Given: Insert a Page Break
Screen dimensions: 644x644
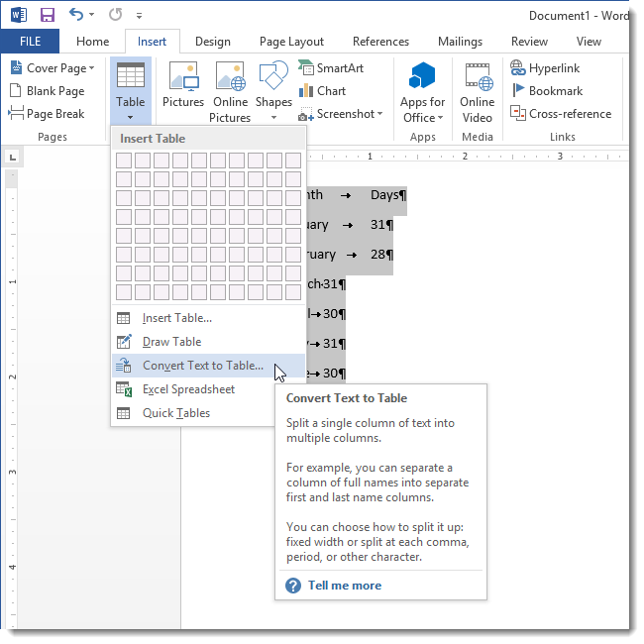Looking at the screenshot, I should coord(47,113).
